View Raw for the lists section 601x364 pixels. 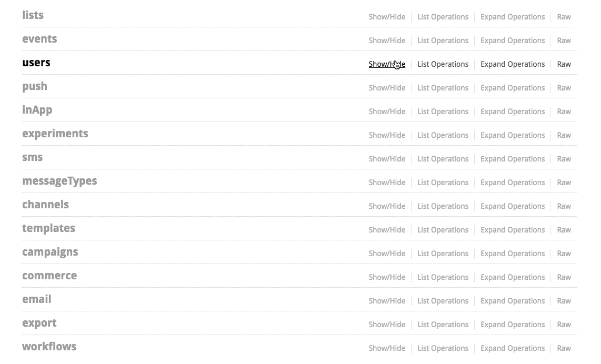[x=564, y=17]
